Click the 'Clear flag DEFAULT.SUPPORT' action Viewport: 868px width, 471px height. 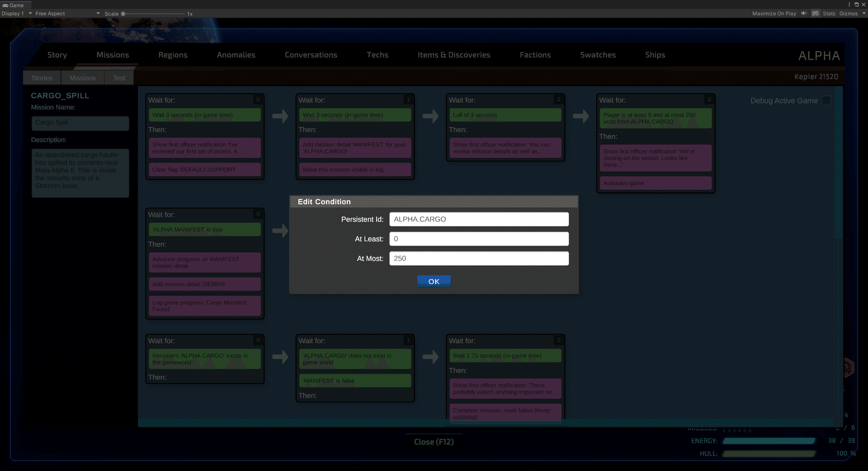205,170
